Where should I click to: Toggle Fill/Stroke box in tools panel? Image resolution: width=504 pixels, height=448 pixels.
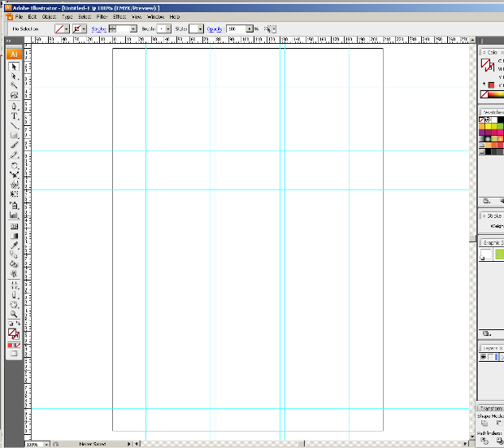pyautogui.click(x=14, y=334)
